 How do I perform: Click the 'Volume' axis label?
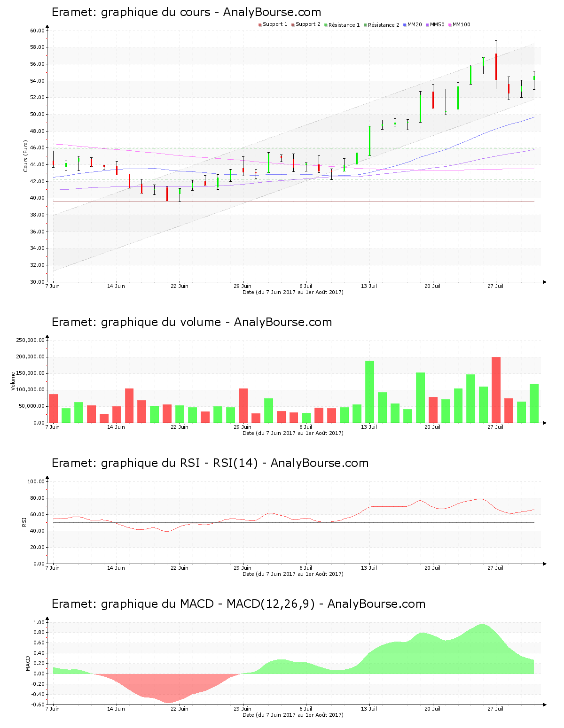tap(13, 381)
